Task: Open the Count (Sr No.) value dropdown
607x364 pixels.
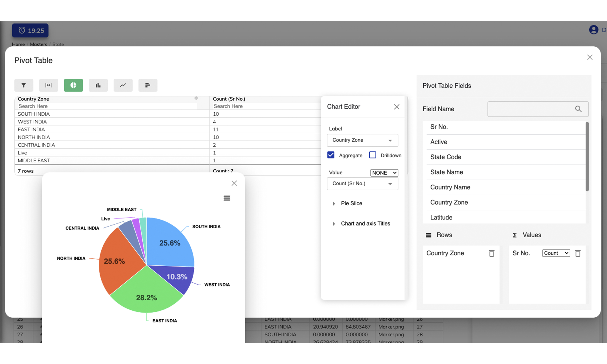Action: point(363,183)
